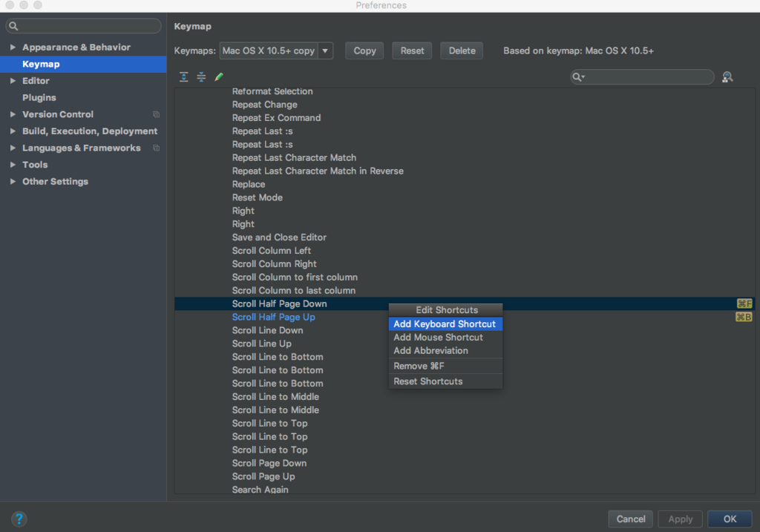Click the project-level icon beside Languages & Frameworks
Screen dimensions: 760x532
pos(156,148)
